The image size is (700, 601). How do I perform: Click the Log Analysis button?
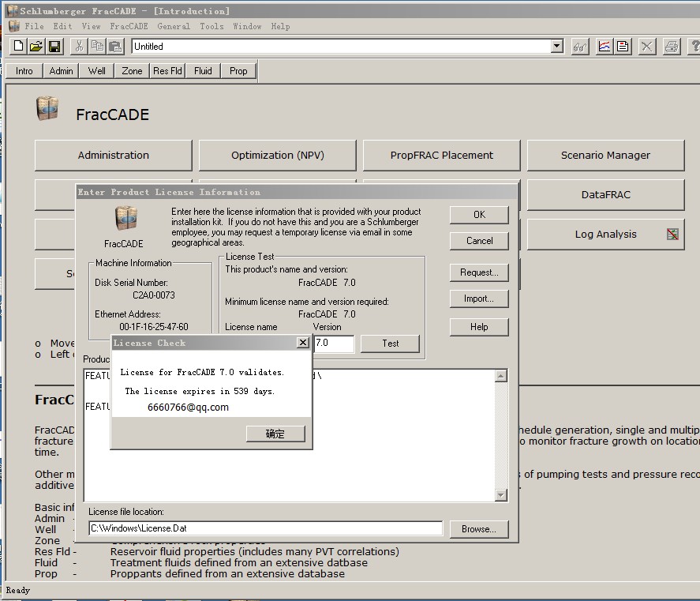coord(606,234)
